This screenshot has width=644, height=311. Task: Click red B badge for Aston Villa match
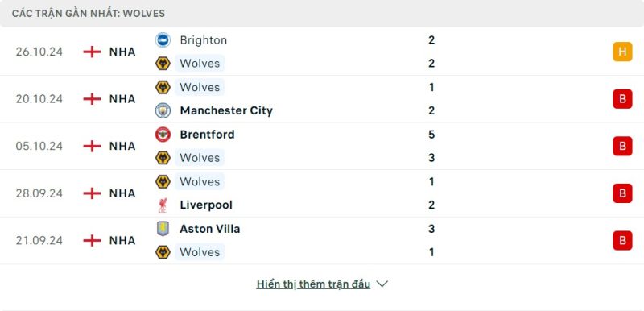point(622,240)
